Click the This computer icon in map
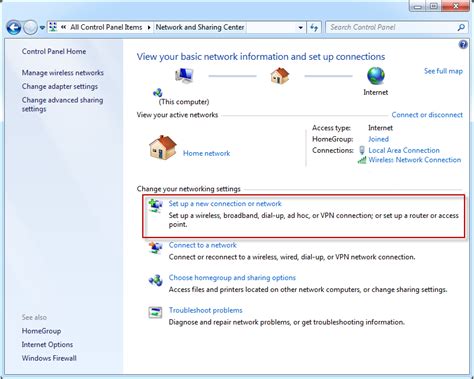This screenshot has width=474, height=379. [184, 76]
